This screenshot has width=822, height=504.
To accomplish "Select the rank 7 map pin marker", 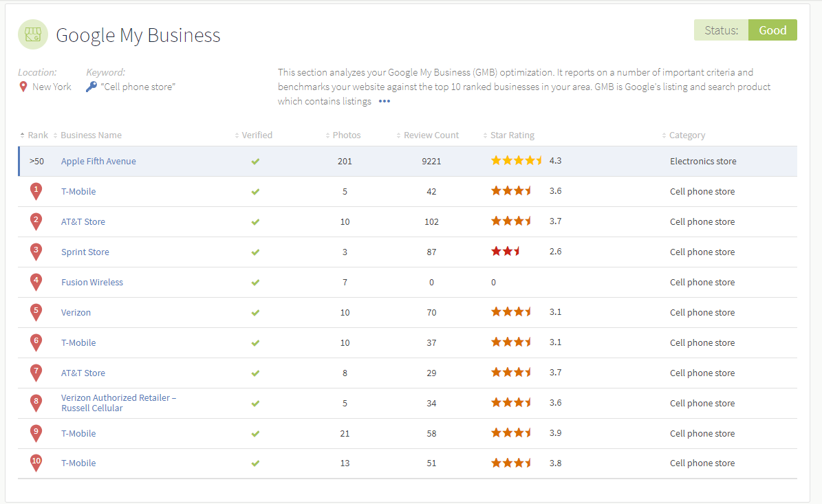I will [36, 373].
